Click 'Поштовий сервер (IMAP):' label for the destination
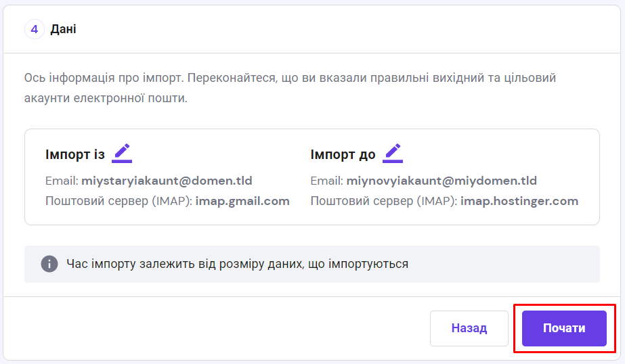 coord(384,201)
